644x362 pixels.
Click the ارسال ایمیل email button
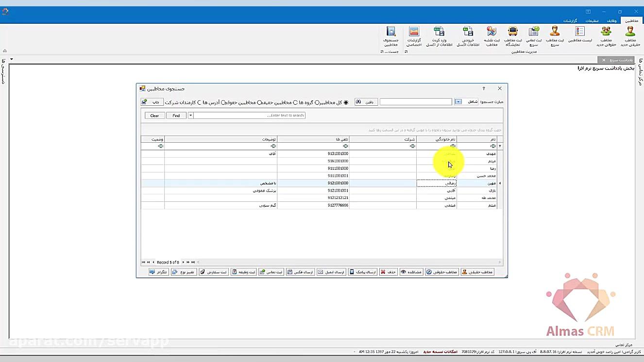tap(331, 272)
